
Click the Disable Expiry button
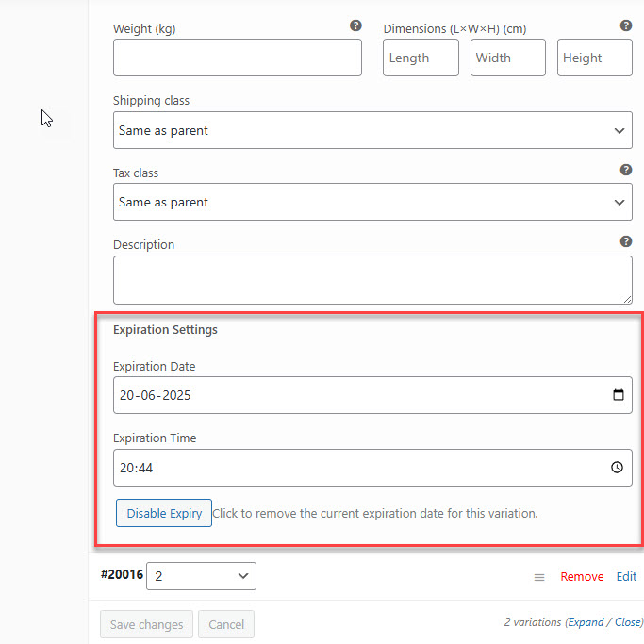click(164, 513)
